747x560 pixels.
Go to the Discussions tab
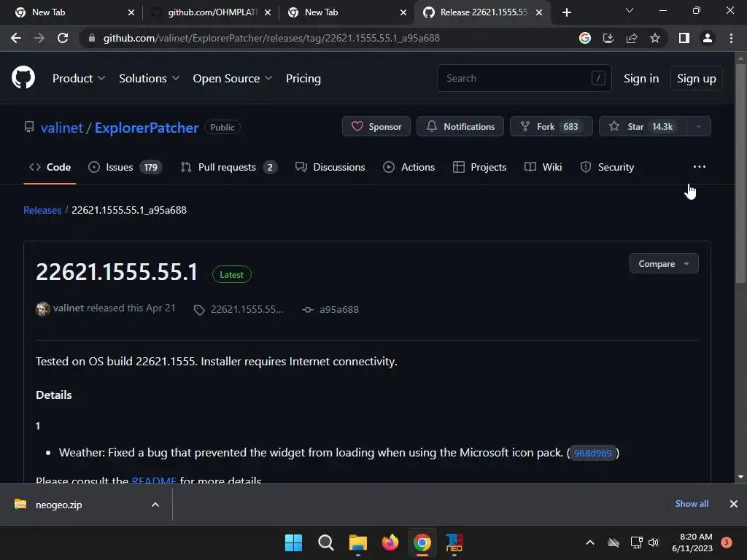[330, 167]
